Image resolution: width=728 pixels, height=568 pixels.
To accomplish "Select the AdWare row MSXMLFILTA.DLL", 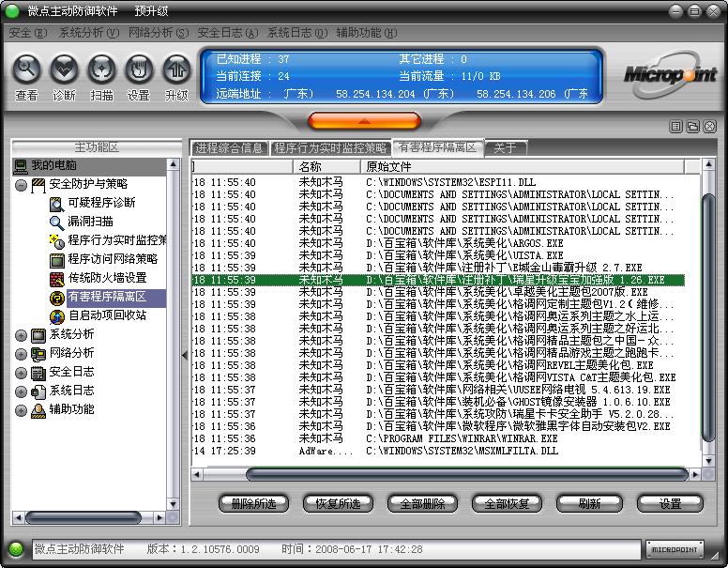I will pos(438,451).
